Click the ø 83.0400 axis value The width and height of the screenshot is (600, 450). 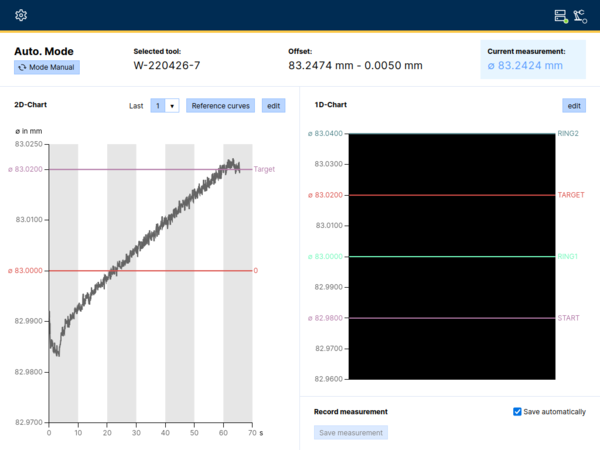tap(325, 134)
